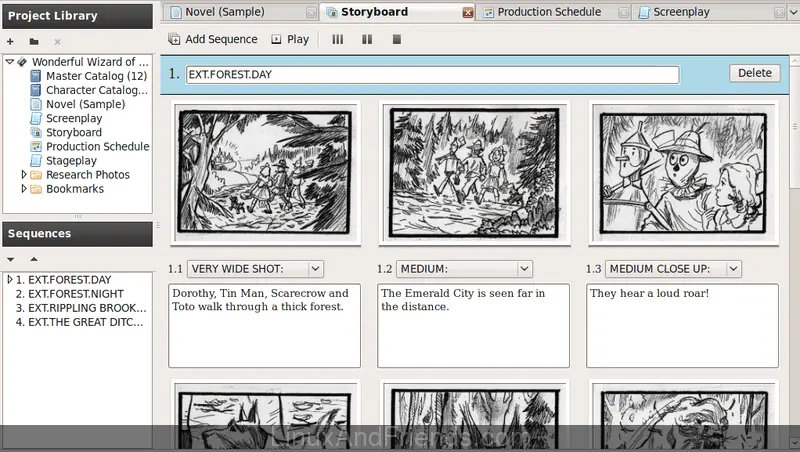The height and width of the screenshot is (452, 800).
Task: Select storyboard panel 1.3 thumbnail
Action: pos(684,172)
